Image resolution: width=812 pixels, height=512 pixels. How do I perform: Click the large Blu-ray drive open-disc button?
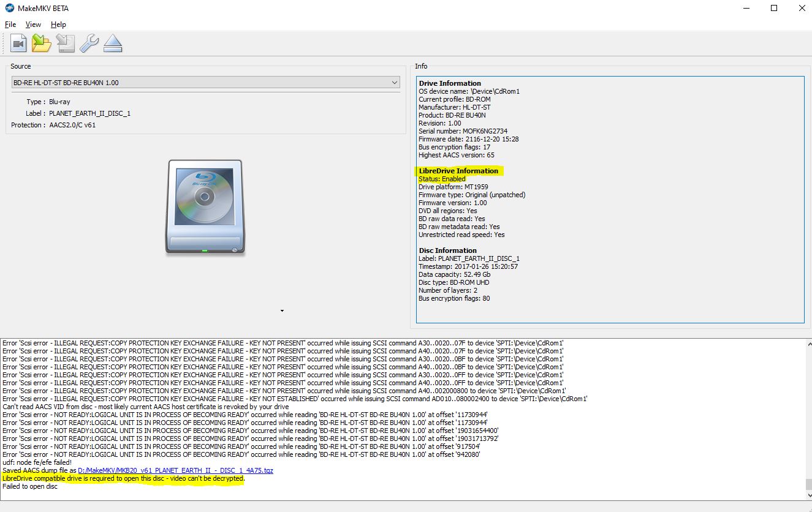point(205,207)
